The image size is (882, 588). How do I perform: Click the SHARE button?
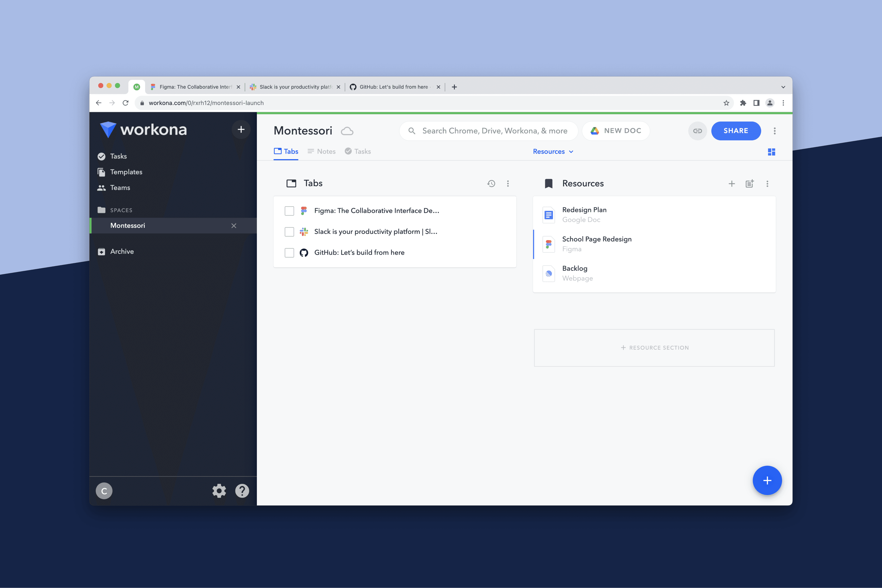point(736,131)
